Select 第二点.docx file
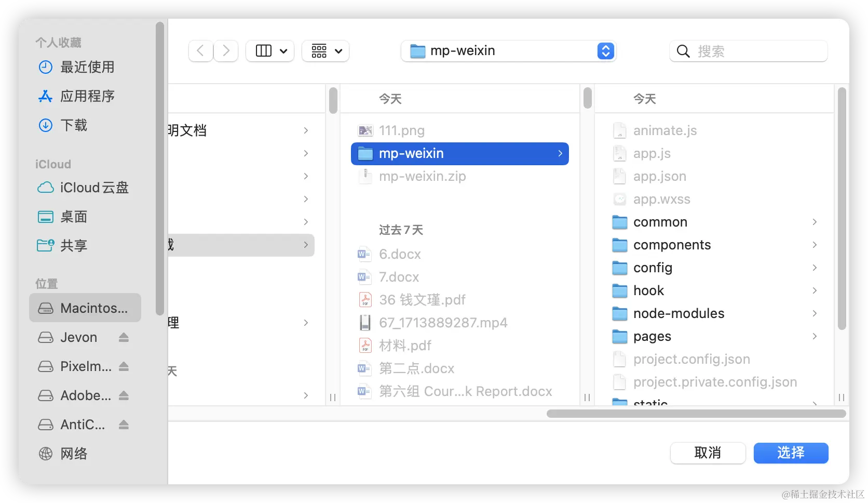 tap(460, 368)
